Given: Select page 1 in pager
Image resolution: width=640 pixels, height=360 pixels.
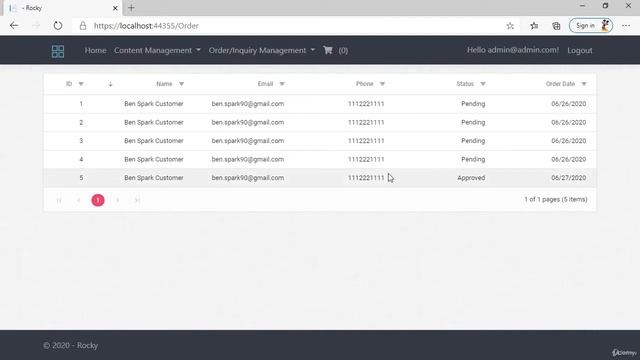Looking at the screenshot, I should pyautogui.click(x=98, y=200).
